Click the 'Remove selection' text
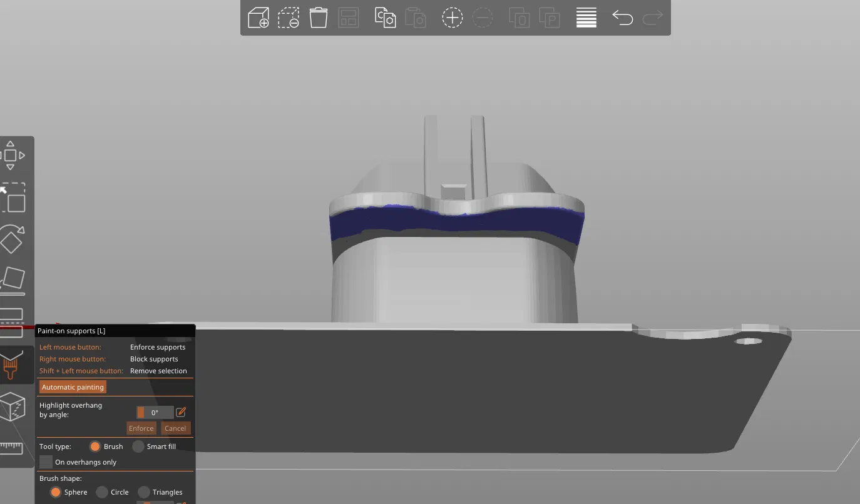The height and width of the screenshot is (504, 860). click(x=158, y=371)
